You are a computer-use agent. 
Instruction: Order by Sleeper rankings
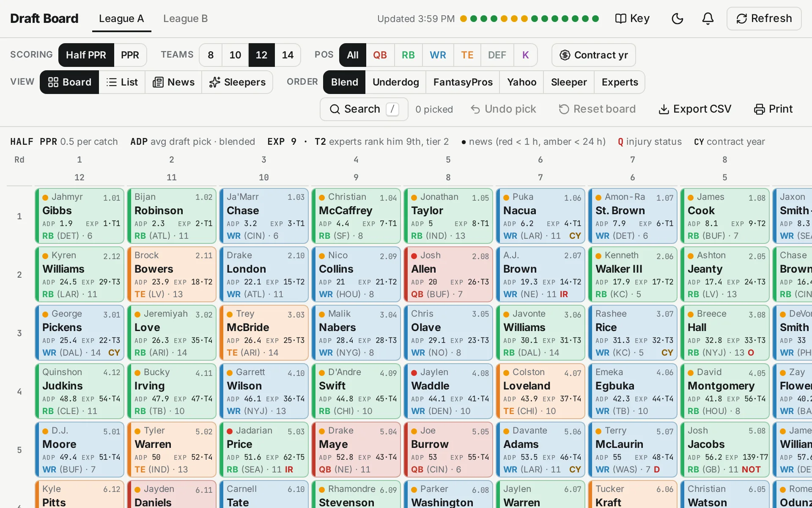click(x=569, y=82)
